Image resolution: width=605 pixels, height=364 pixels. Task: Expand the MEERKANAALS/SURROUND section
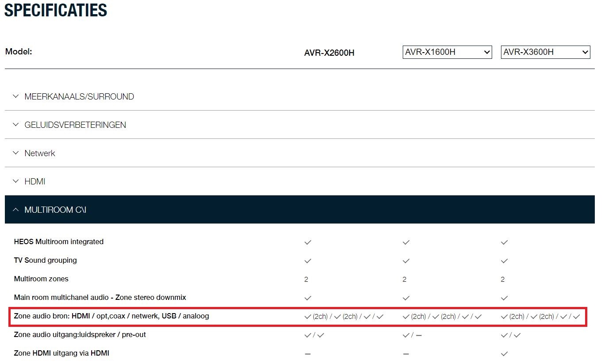pyautogui.click(x=300, y=96)
